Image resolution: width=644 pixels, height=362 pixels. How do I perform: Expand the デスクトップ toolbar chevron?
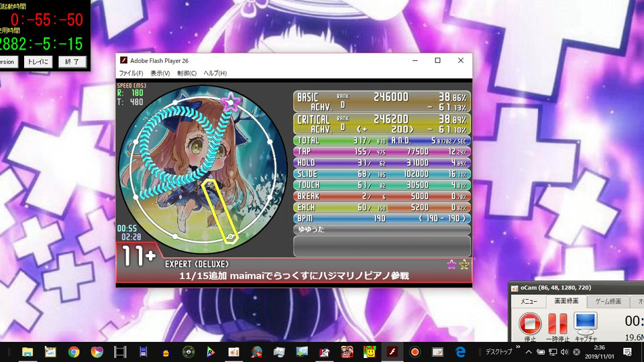(518, 347)
